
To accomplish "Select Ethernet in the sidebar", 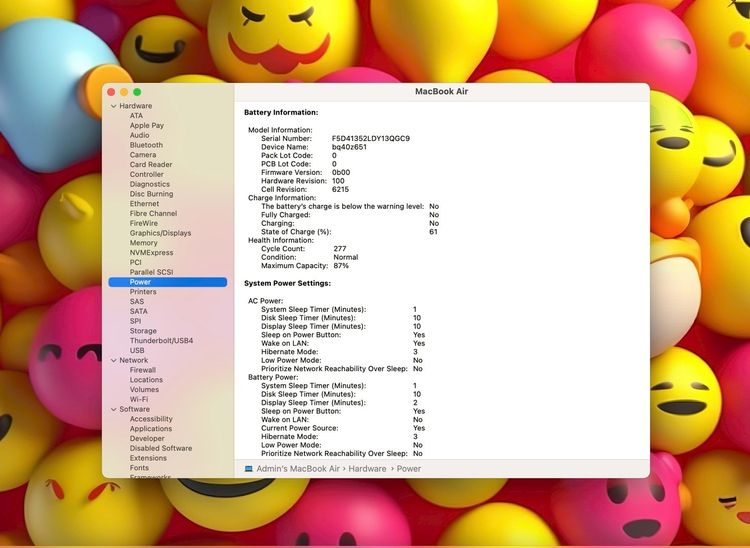I will 144,204.
